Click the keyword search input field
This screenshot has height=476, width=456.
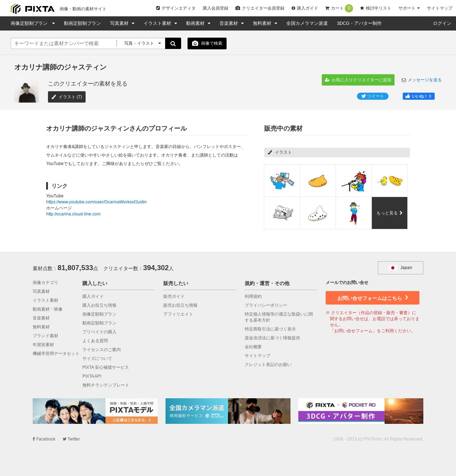[x=64, y=43]
